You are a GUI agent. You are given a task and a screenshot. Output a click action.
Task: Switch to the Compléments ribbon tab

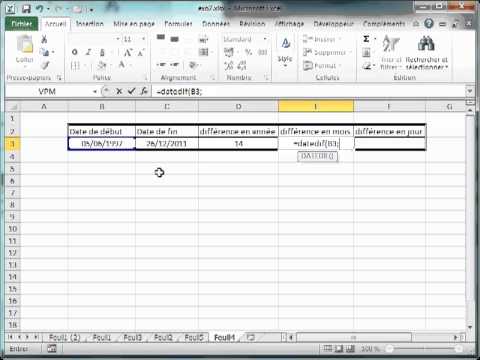click(x=384, y=24)
